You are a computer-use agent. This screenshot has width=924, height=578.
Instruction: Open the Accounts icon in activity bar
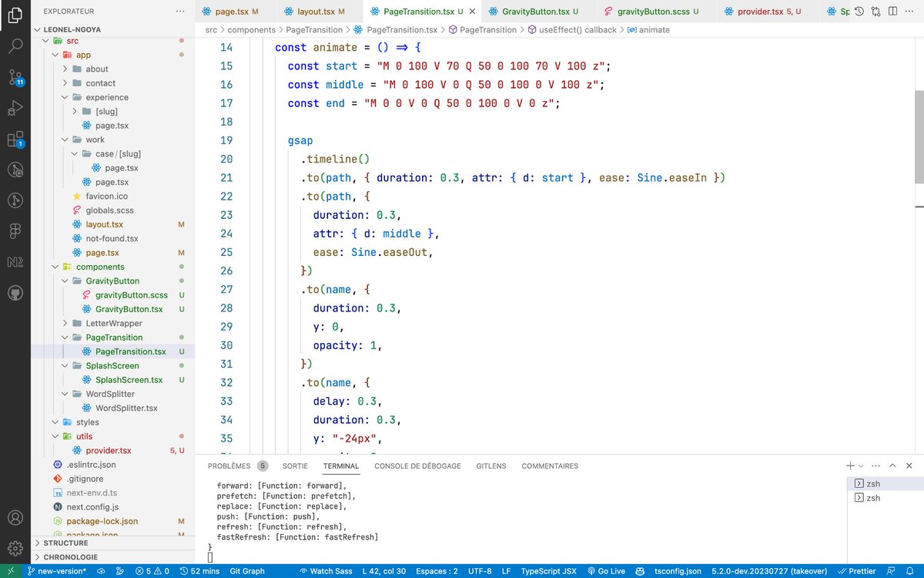click(x=15, y=518)
